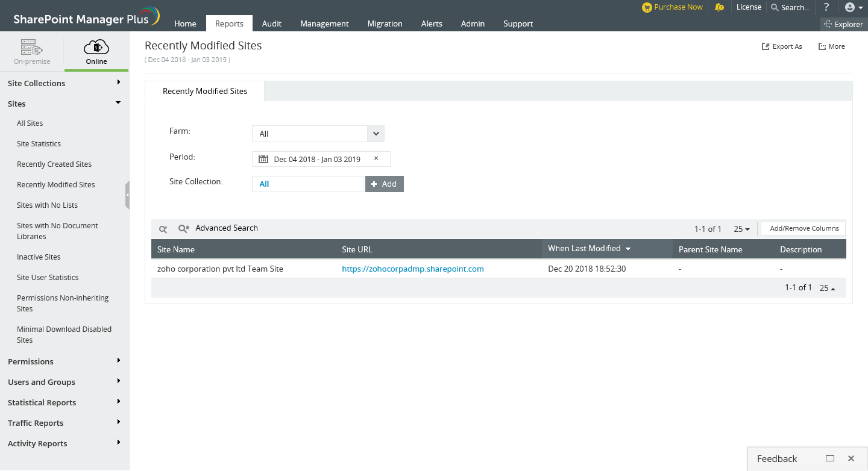This screenshot has height=471, width=868.
Task: Open the Support tab
Action: tap(518, 23)
